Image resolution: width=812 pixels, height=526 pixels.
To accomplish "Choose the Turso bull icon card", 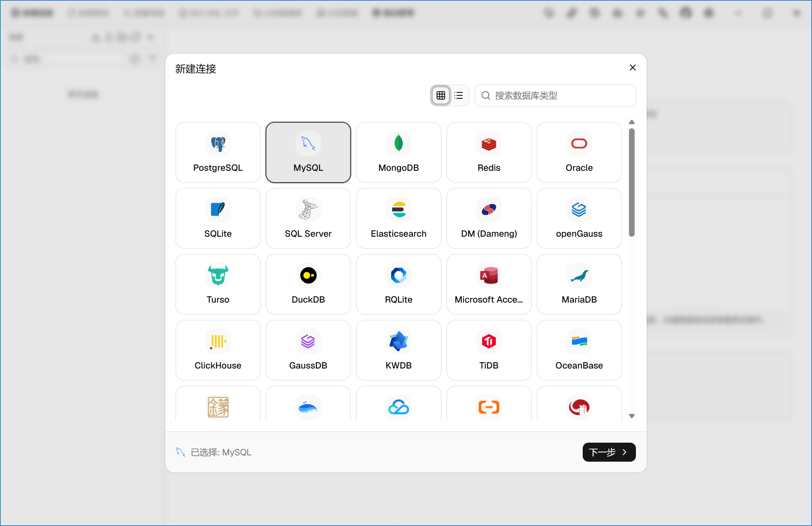I will click(218, 284).
